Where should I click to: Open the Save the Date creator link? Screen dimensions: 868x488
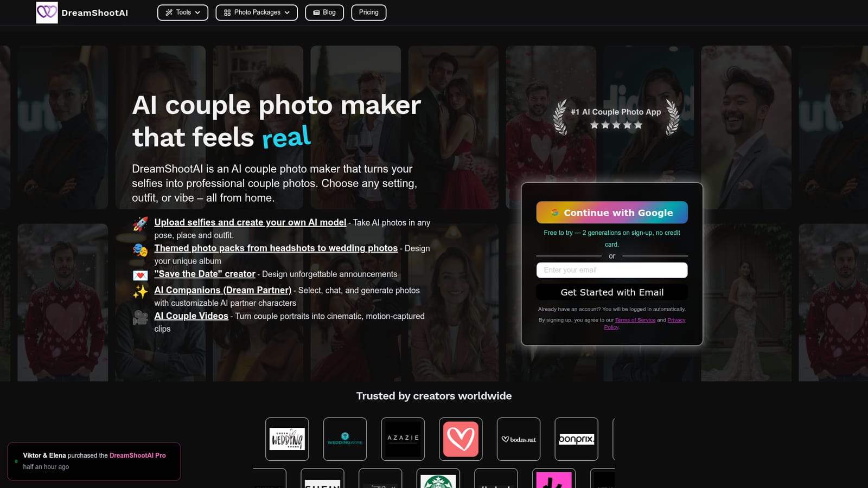coord(205,274)
